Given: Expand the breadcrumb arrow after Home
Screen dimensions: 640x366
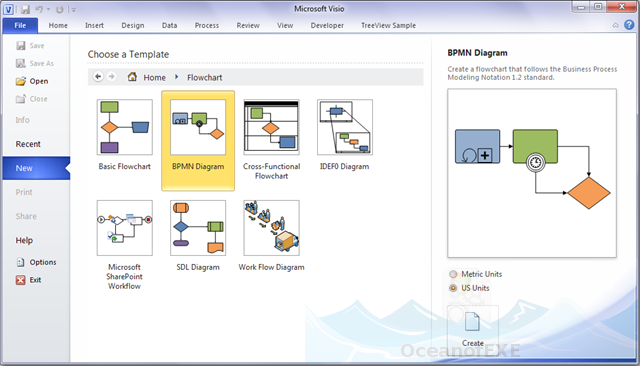Looking at the screenshot, I should [x=176, y=77].
